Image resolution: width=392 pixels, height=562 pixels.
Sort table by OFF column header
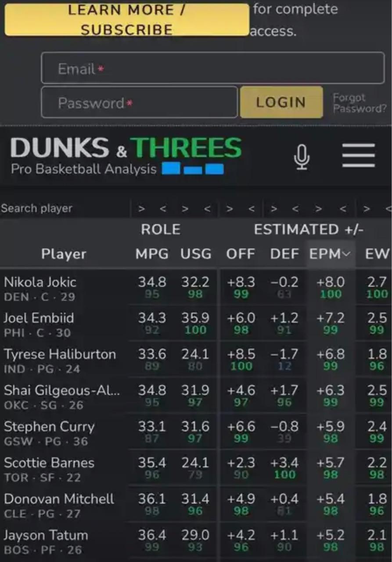(241, 254)
